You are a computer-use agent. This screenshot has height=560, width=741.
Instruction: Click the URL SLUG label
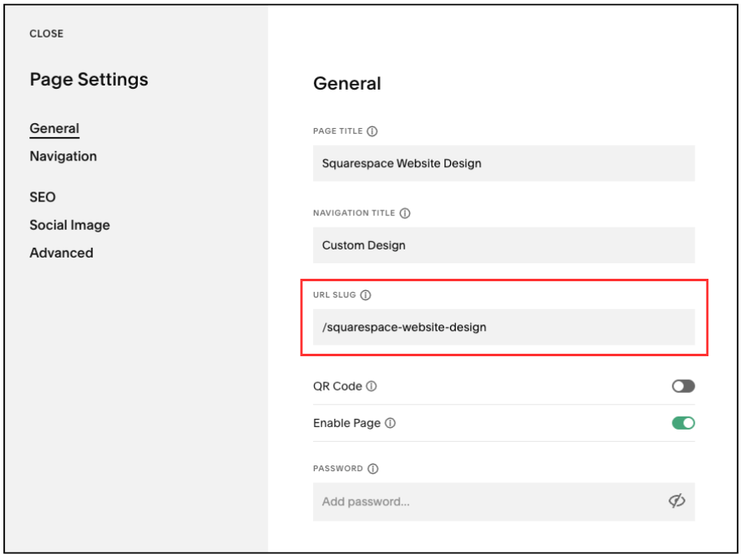334,295
